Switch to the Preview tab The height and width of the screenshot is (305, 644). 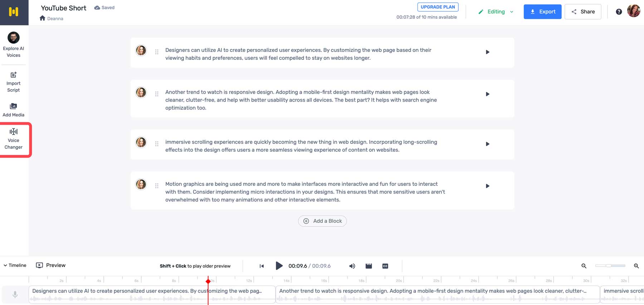51,265
